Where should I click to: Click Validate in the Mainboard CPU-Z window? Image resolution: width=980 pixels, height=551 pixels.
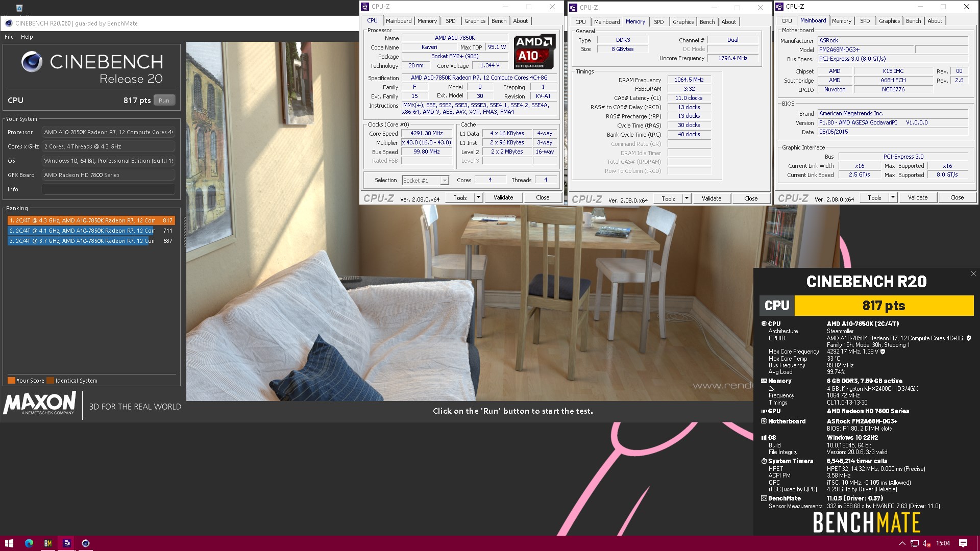click(x=917, y=197)
